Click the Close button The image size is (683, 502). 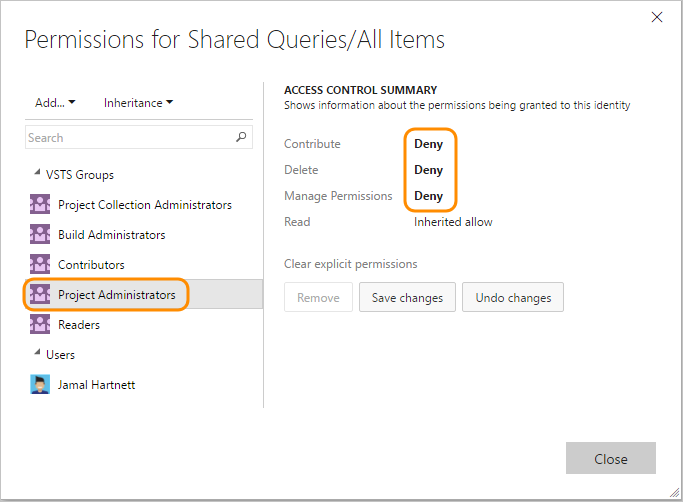point(611,458)
